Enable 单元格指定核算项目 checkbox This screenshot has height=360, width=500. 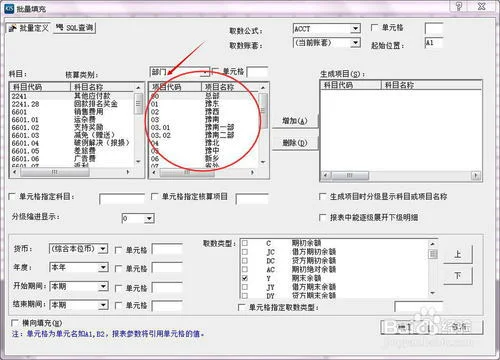point(155,196)
